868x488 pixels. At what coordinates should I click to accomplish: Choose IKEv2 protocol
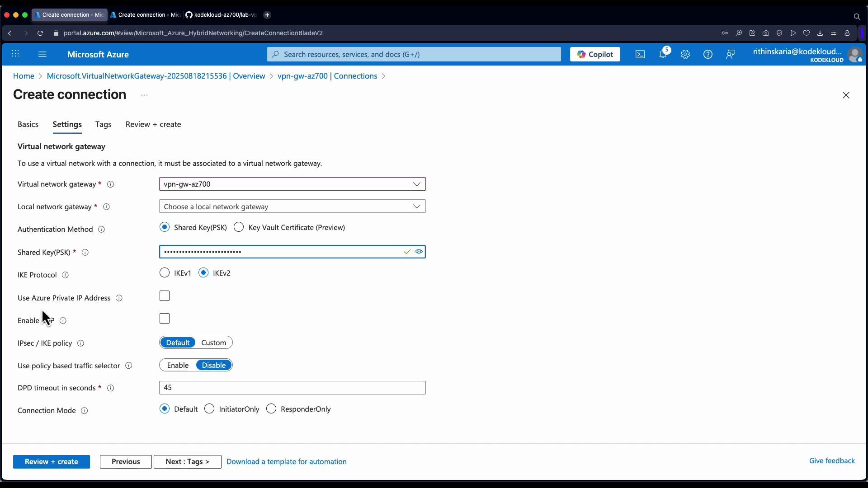pos(203,273)
